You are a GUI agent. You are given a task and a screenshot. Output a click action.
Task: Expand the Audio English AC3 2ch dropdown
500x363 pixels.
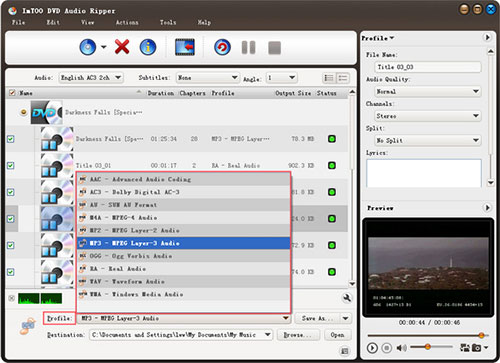91,78
